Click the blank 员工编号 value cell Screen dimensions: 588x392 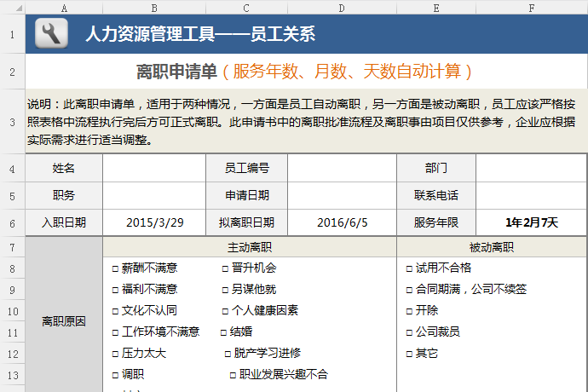click(x=342, y=168)
